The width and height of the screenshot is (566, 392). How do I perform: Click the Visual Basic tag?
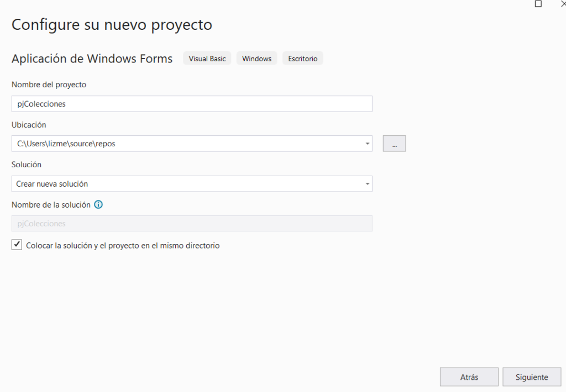[207, 59]
